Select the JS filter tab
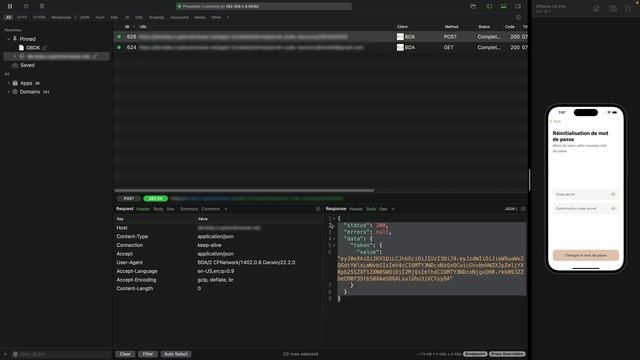 click(127, 18)
